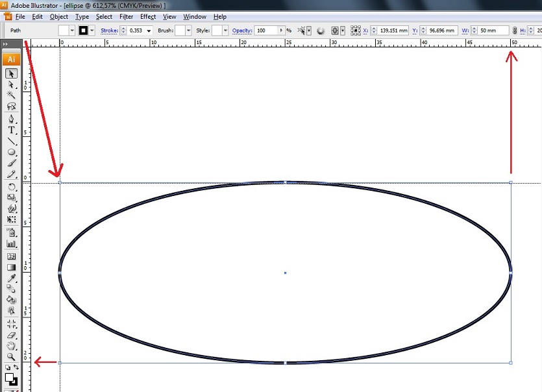Viewport: 542px width, 392px height.
Task: Select the Blend tool
Action: 11,289
